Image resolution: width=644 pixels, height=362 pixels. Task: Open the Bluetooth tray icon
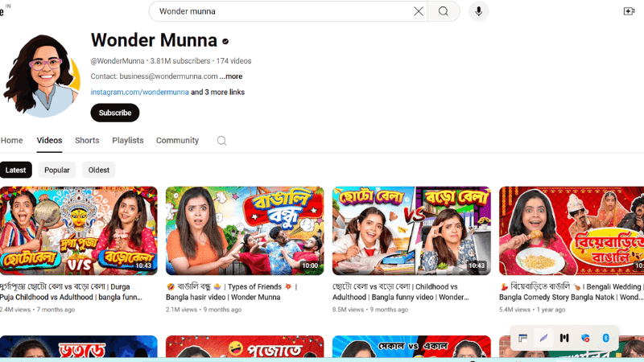coord(606,338)
